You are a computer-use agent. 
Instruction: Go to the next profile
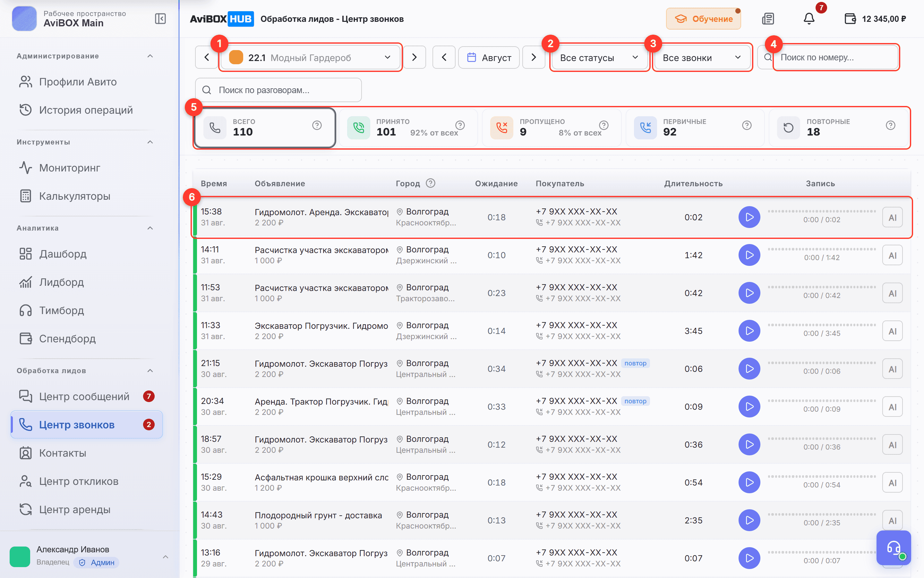coord(414,57)
